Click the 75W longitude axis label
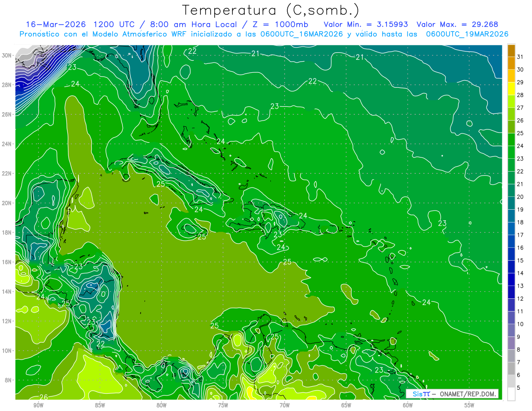Screen dimensions: 532x411 pyautogui.click(x=223, y=405)
